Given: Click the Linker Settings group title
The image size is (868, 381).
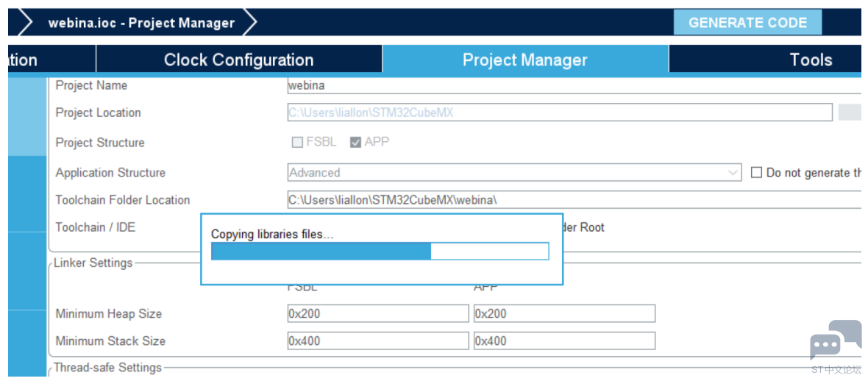Looking at the screenshot, I should [x=93, y=263].
